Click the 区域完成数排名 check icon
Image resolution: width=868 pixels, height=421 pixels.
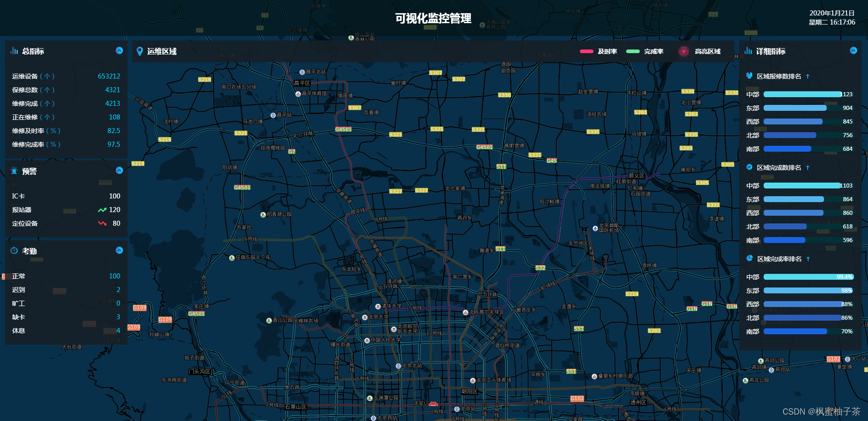point(750,167)
